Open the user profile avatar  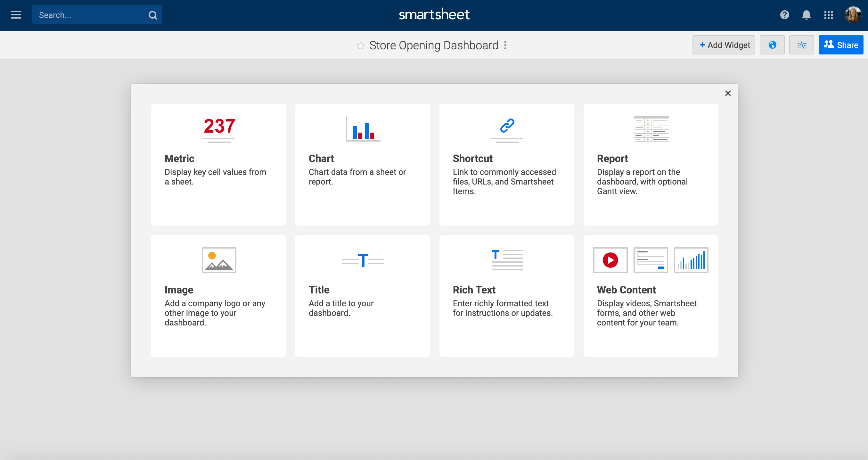[853, 15]
